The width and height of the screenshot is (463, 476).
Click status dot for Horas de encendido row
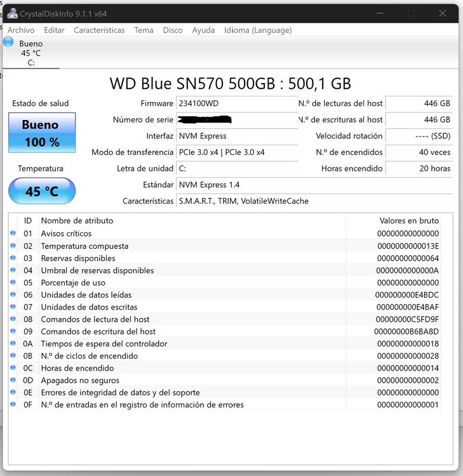pos(13,367)
